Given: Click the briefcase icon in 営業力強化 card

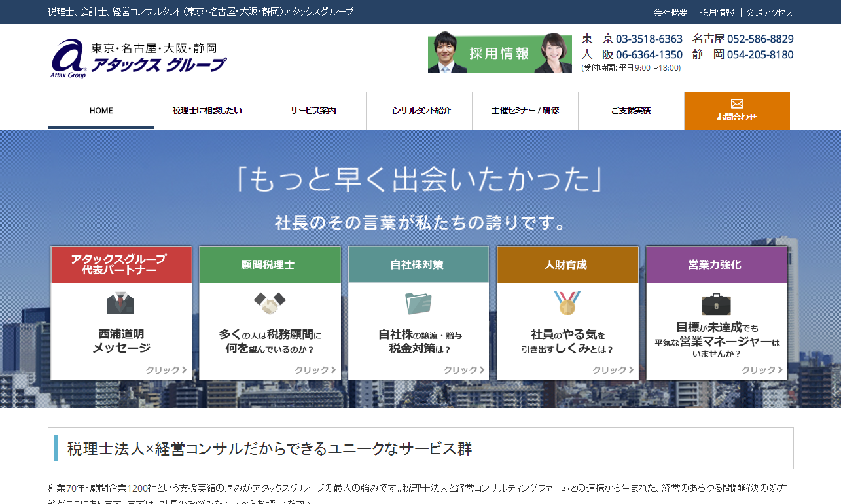Looking at the screenshot, I should click(x=717, y=304).
